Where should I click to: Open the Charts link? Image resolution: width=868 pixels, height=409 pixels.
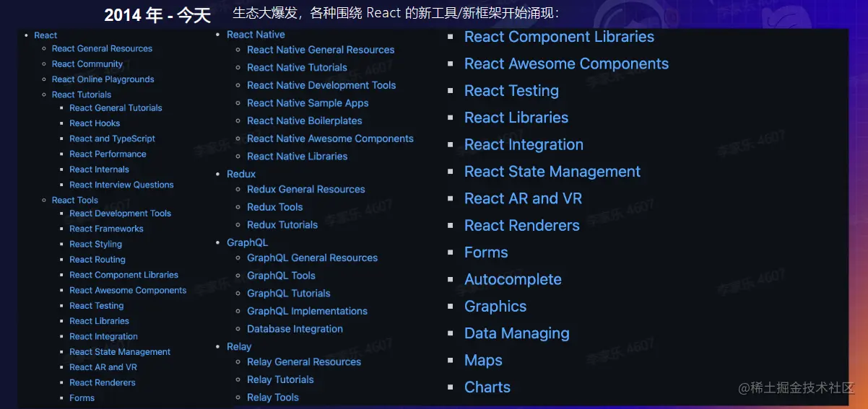coord(487,387)
